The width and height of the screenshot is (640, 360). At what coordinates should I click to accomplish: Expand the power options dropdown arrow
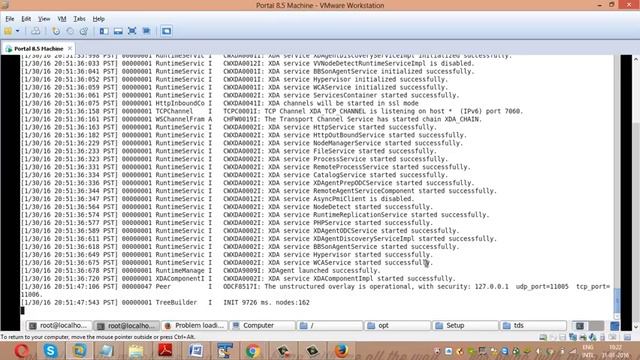point(18,31)
